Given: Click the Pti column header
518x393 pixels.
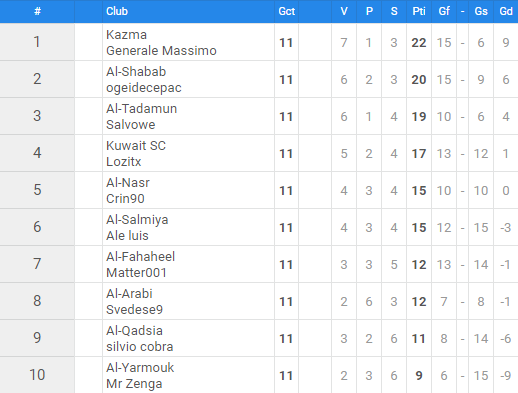Looking at the screenshot, I should click(419, 11).
